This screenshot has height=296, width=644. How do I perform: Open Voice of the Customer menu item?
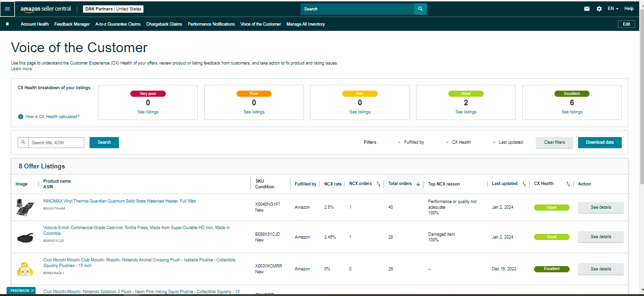coord(261,24)
